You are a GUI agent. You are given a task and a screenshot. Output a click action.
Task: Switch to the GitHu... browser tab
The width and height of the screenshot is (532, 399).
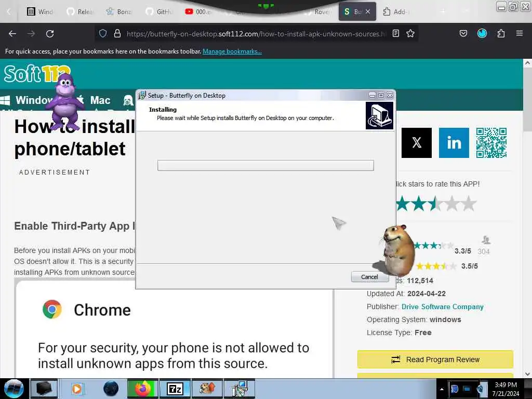click(159, 11)
